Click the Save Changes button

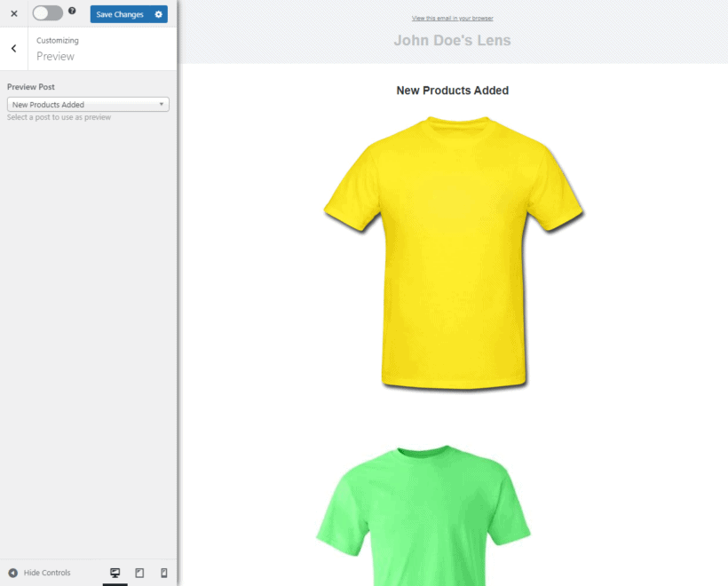pyautogui.click(x=120, y=14)
